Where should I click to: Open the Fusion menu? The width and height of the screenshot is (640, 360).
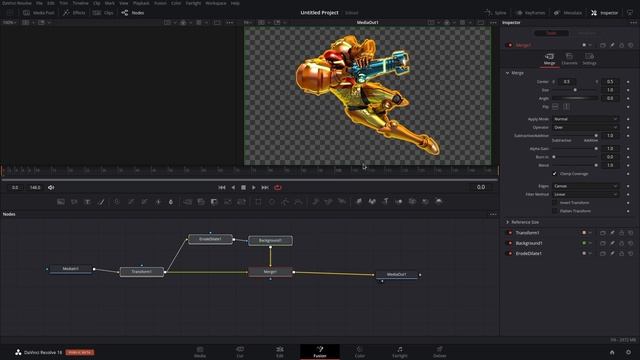coord(160,3)
